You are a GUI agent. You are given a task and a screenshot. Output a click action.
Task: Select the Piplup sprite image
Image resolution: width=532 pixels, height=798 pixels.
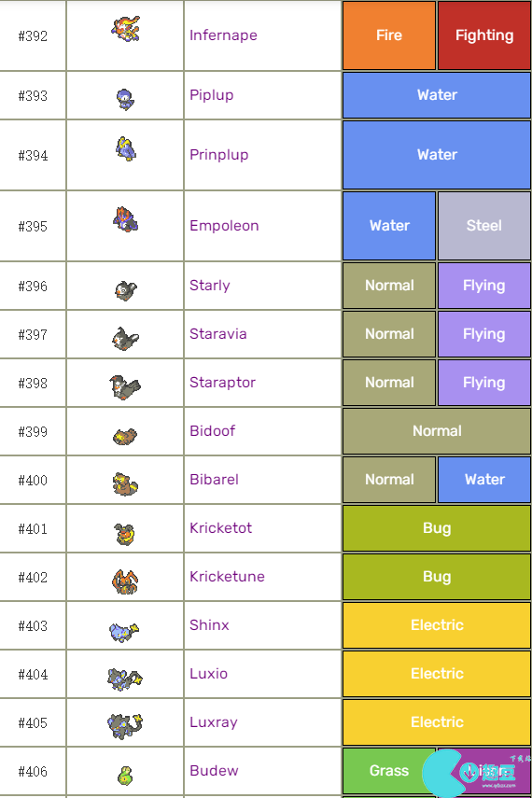[x=125, y=99]
